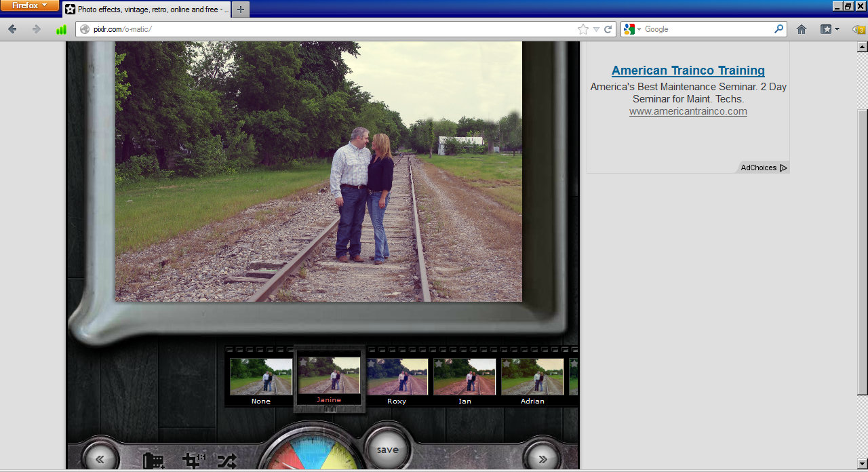Click the site identity globe icon
This screenshot has height=472, width=868.
coord(85,29)
